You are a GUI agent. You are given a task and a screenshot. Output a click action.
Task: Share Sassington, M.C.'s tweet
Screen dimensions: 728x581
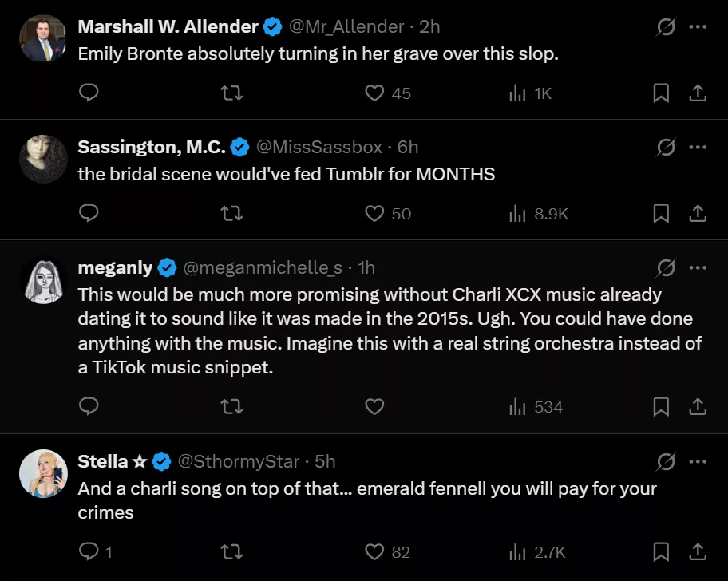(698, 213)
